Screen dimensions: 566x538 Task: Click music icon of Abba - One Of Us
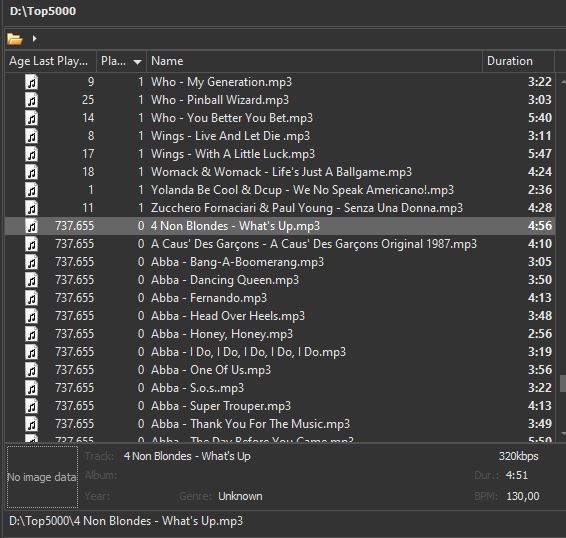31,370
